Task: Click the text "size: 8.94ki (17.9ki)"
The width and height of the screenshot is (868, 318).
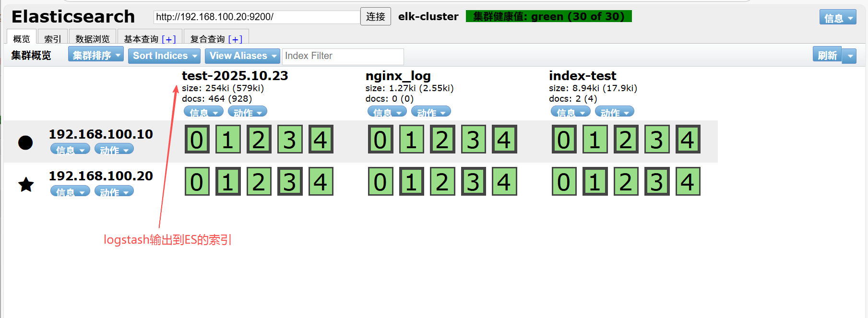Action: 593,88
